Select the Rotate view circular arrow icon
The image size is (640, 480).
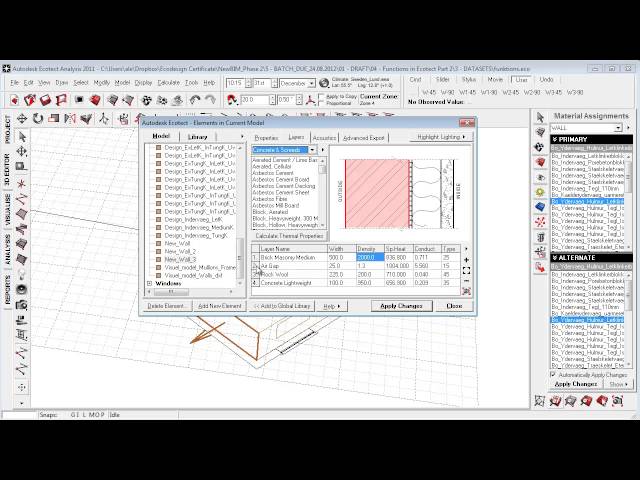38,119
